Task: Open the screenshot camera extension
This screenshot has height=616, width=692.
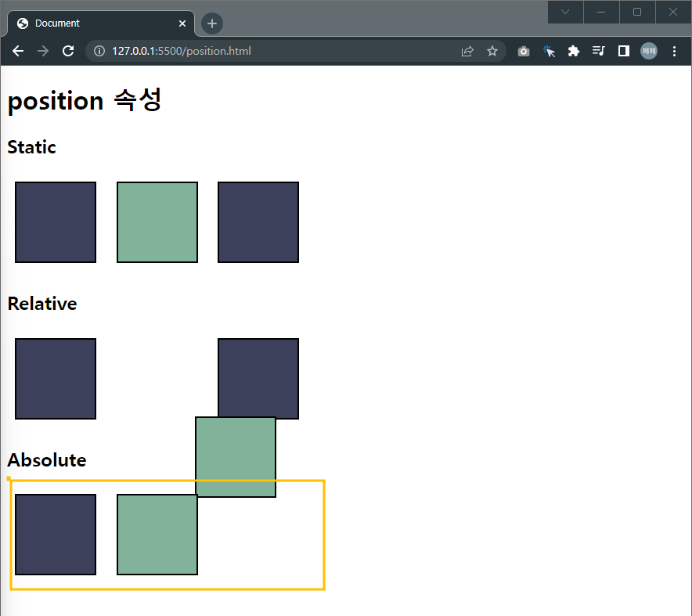Action: [523, 51]
